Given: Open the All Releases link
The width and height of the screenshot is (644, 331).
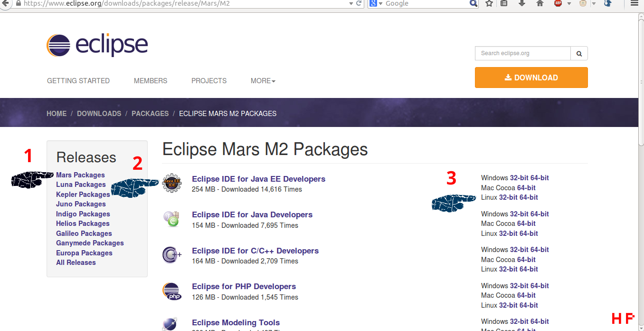Looking at the screenshot, I should click(x=76, y=263).
